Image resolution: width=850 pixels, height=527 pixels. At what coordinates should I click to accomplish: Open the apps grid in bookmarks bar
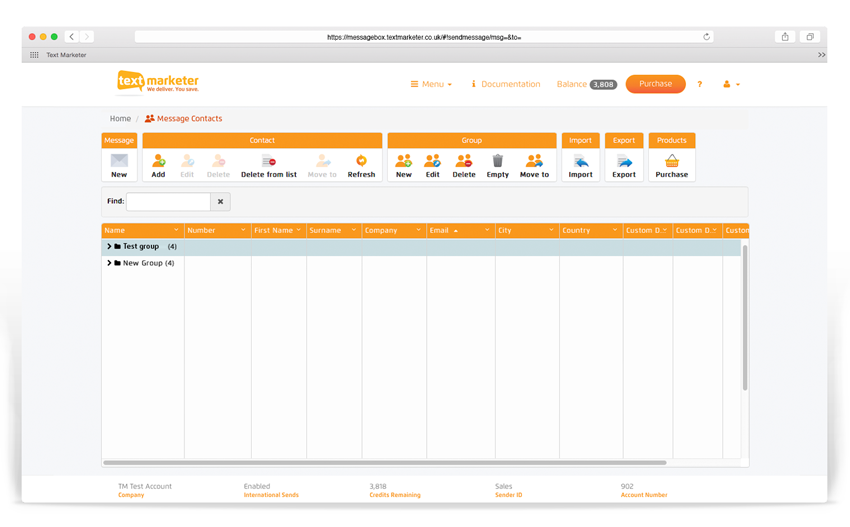pos(34,55)
